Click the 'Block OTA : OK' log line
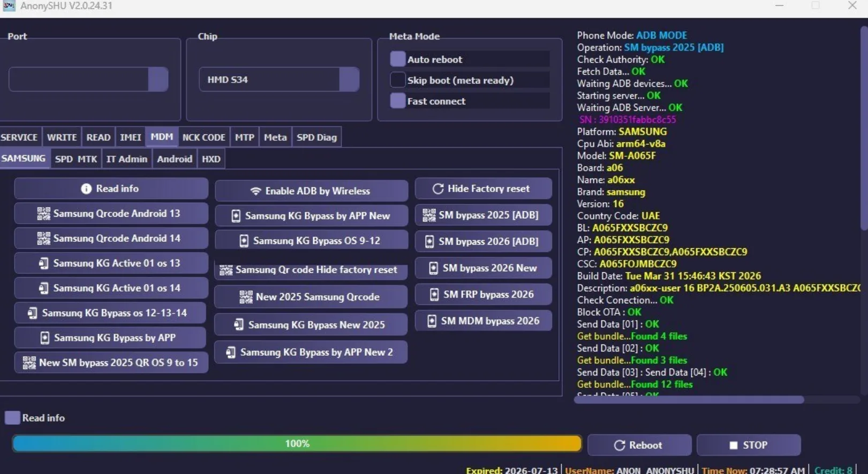Screen dimensions: 868x474 [x=609, y=312]
